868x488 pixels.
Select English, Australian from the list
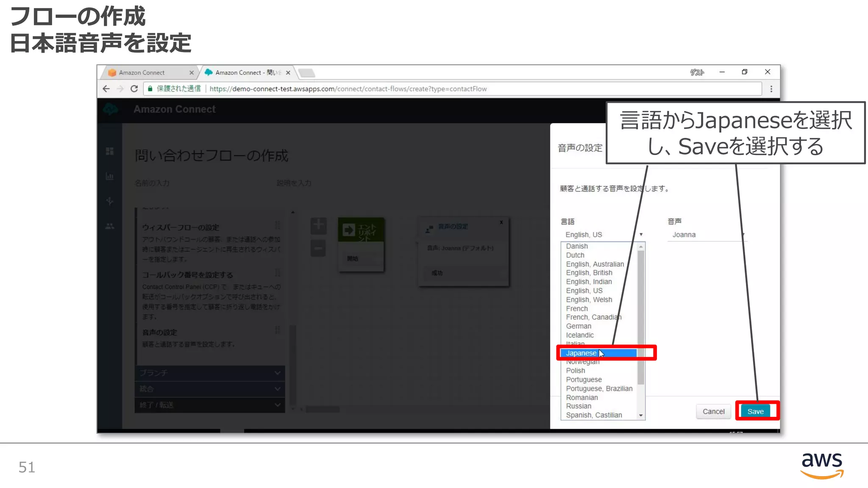598,264
